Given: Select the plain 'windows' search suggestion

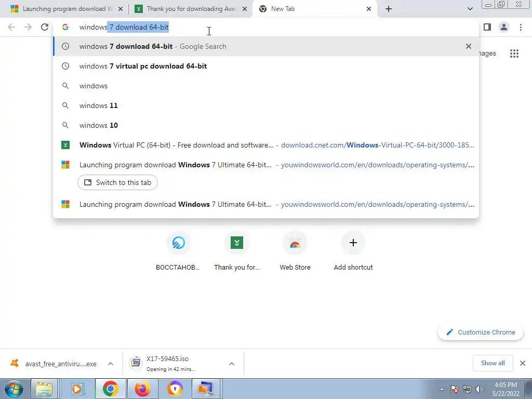Looking at the screenshot, I should (266, 86).
